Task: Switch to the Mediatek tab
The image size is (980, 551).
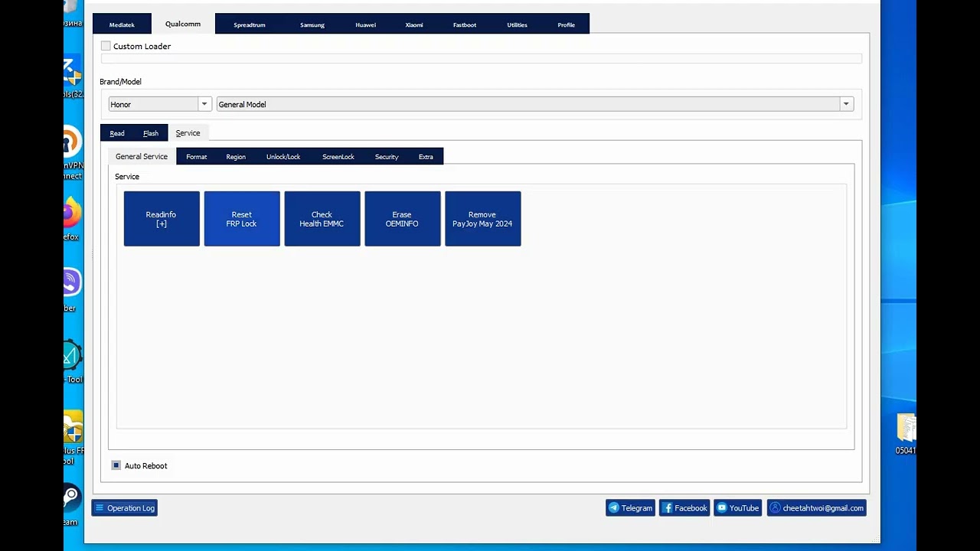Action: tap(122, 24)
